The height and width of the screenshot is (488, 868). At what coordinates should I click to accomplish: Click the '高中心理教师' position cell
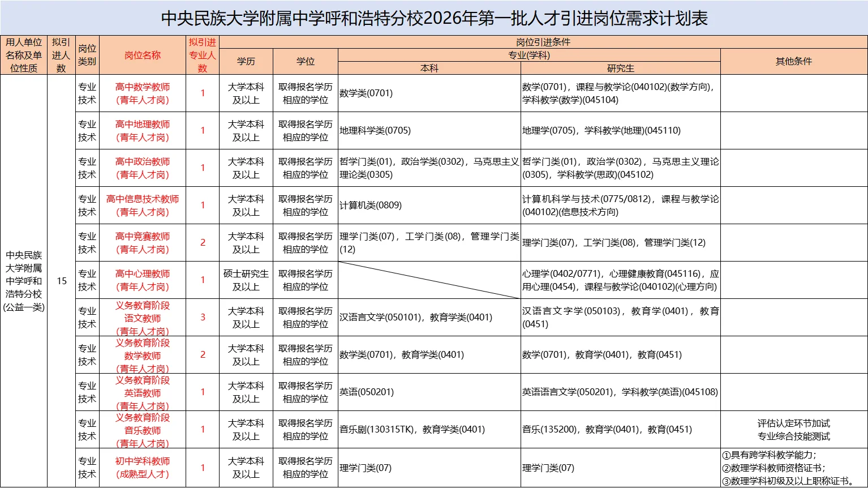point(143,280)
